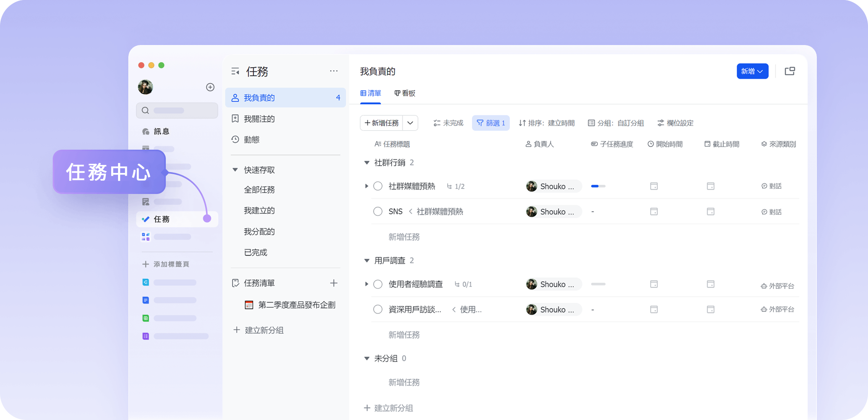
Task: Click plus icon next to 任務清單
Action: click(x=334, y=283)
